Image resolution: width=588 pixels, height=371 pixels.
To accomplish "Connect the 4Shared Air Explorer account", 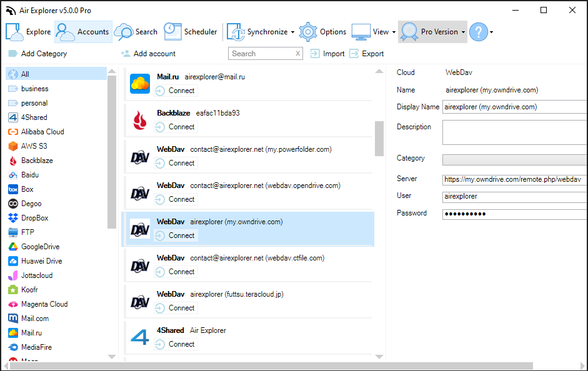I will pyautogui.click(x=176, y=344).
